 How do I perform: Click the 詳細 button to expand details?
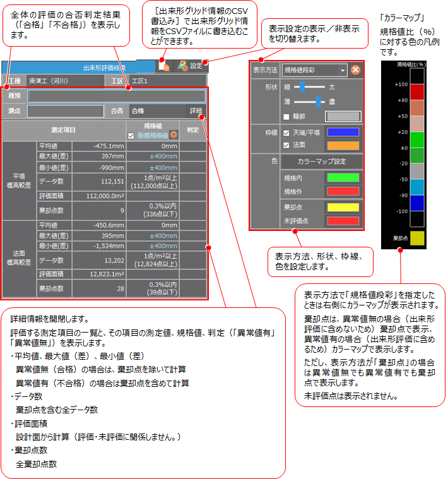click(196, 111)
